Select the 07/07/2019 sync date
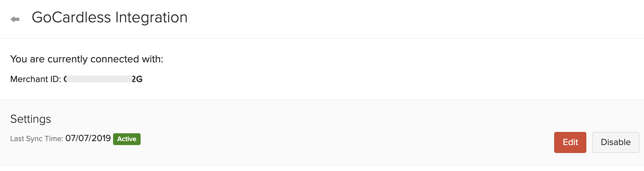The height and width of the screenshot is (171, 644). coord(88,138)
